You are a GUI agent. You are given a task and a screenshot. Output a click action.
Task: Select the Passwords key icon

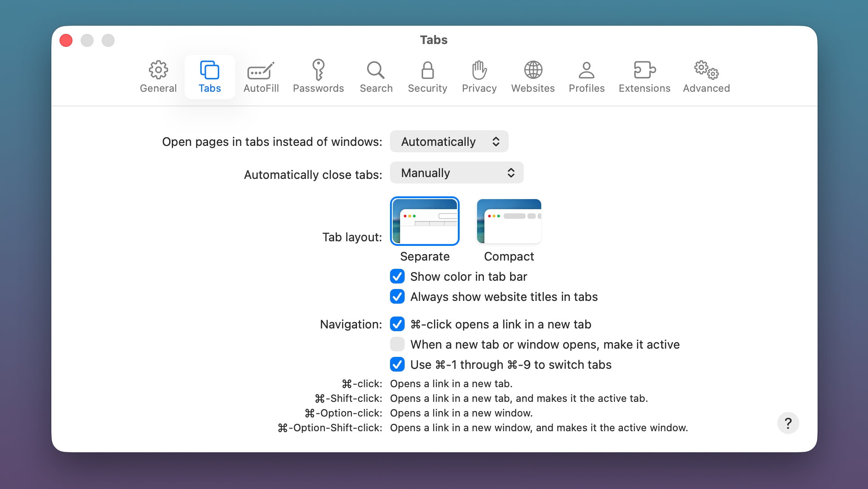coord(318,76)
